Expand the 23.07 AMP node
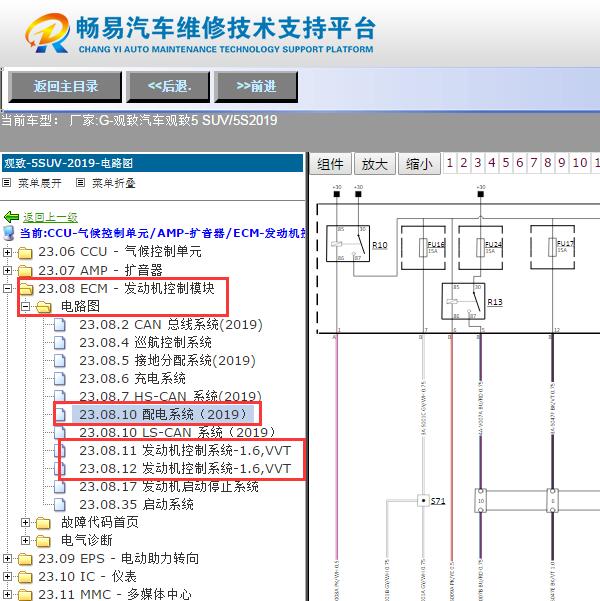 point(7,270)
